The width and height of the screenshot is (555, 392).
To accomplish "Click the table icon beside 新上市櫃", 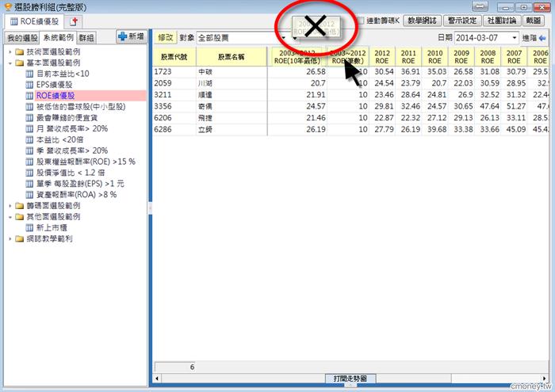I will 30,227.
